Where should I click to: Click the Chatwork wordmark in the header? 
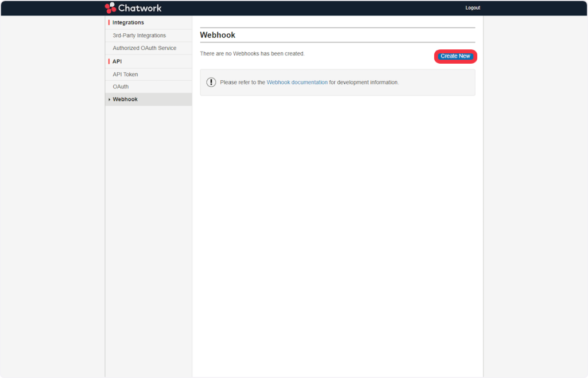pos(140,8)
